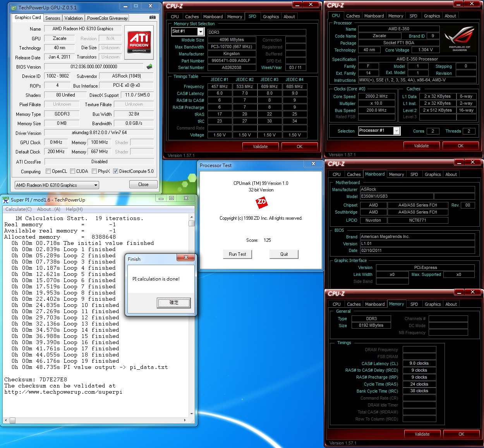484x448 pixels.
Task: Enable the OpenCL checkbox in GPU-Z
Action: click(48, 171)
